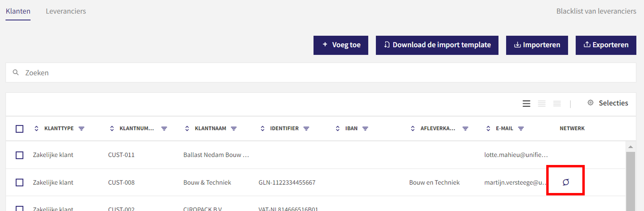This screenshot has height=211, width=644.
Task: Switch to the Klanten tab
Action: (18, 11)
